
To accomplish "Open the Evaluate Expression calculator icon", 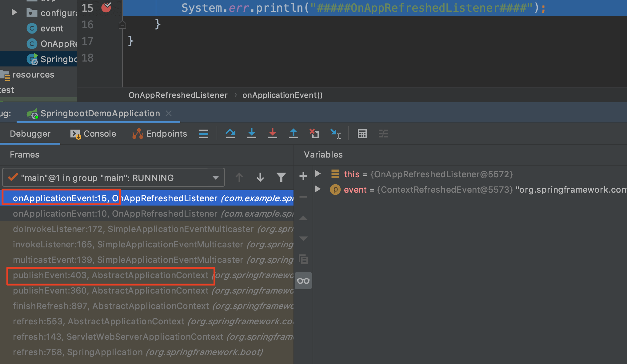I will click(362, 134).
